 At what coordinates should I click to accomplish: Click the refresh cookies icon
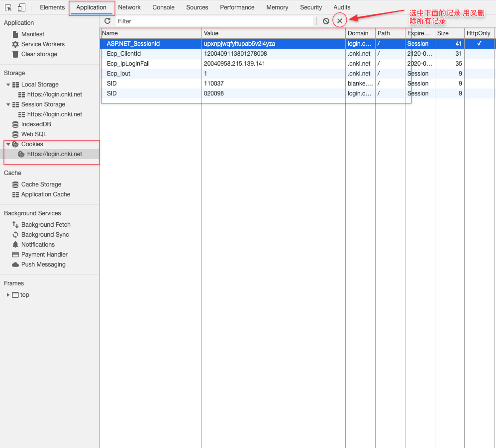[x=107, y=21]
